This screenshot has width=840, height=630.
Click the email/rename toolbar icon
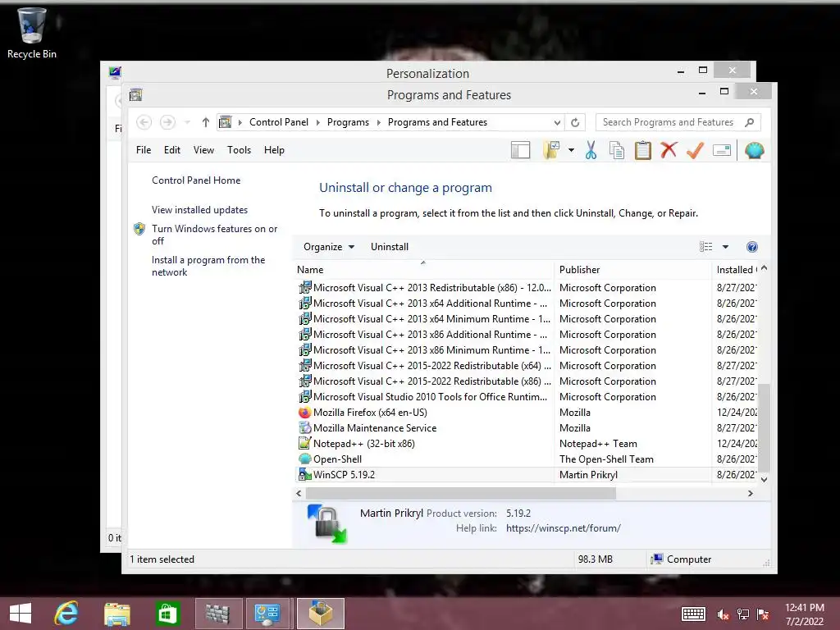coord(722,151)
